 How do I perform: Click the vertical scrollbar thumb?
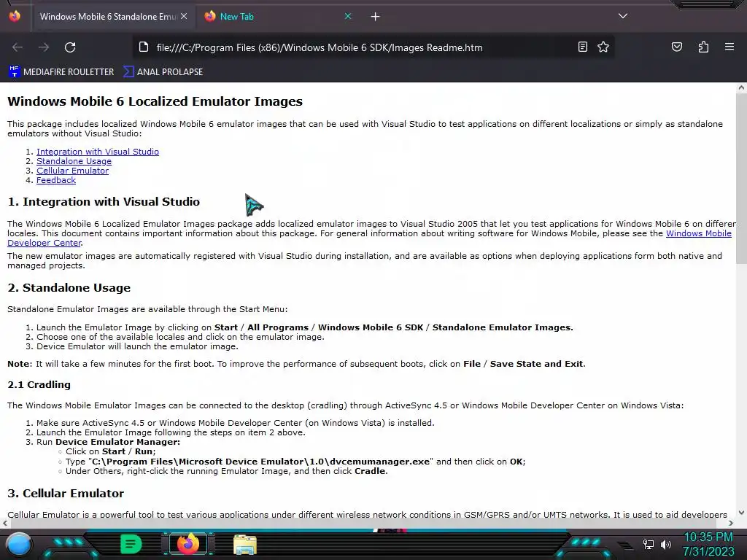coord(741,177)
